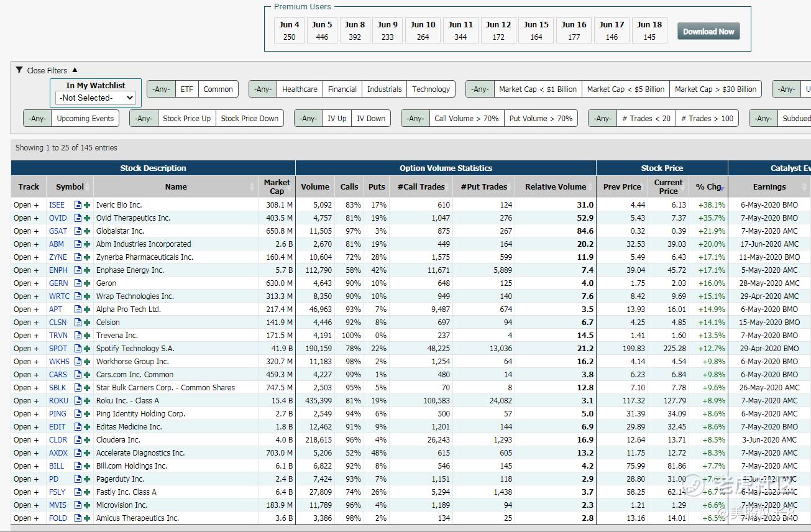Select the Financial sector filter
The width and height of the screenshot is (811, 532).
[x=342, y=89]
